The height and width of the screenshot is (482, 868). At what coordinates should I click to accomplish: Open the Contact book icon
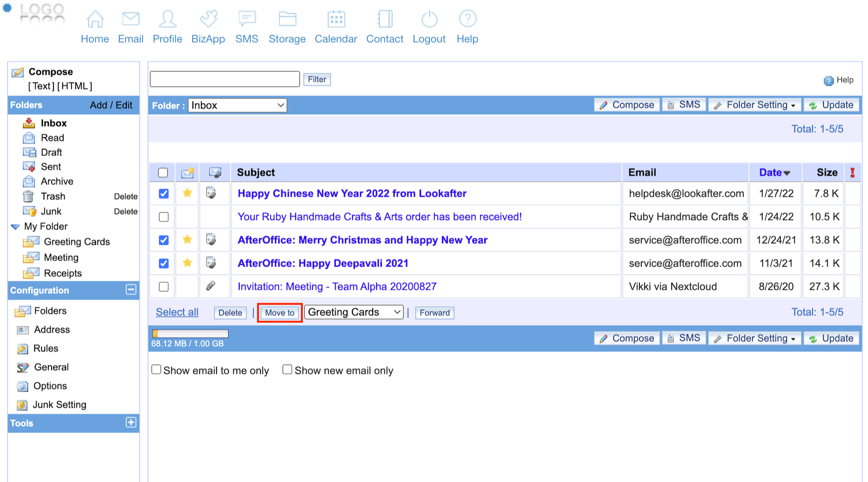tap(385, 20)
